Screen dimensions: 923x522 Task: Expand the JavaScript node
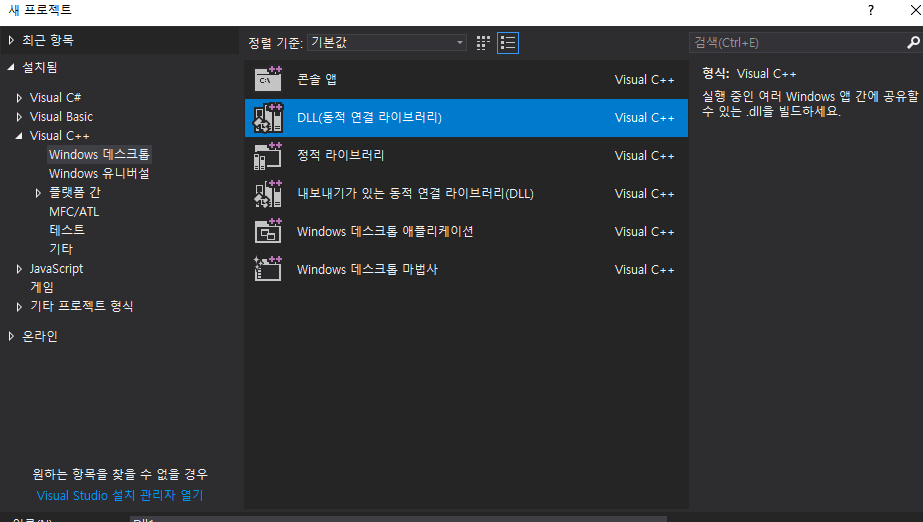click(19, 268)
